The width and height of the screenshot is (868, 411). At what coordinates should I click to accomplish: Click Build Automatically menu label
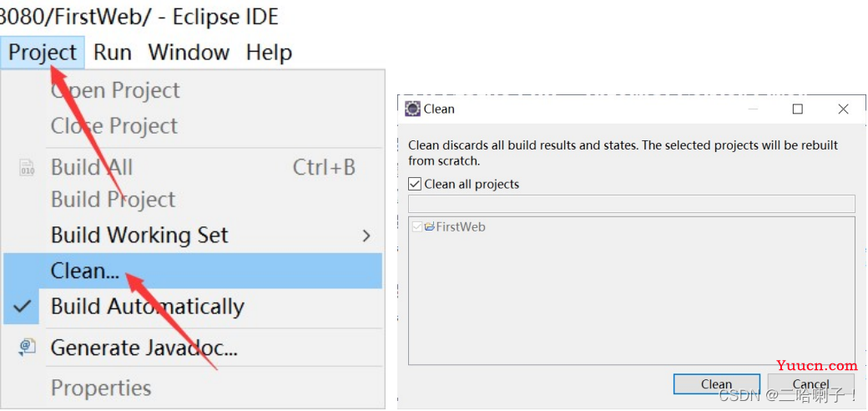pos(147,307)
